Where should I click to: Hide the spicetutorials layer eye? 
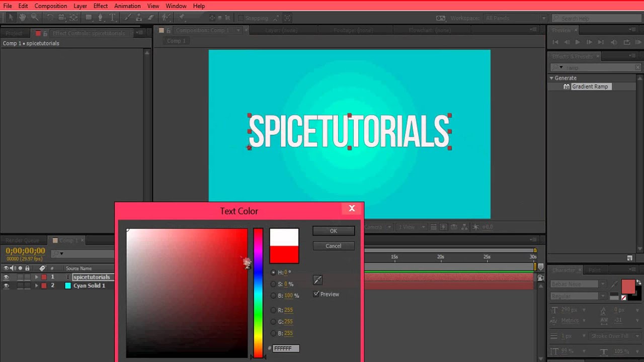click(6, 277)
